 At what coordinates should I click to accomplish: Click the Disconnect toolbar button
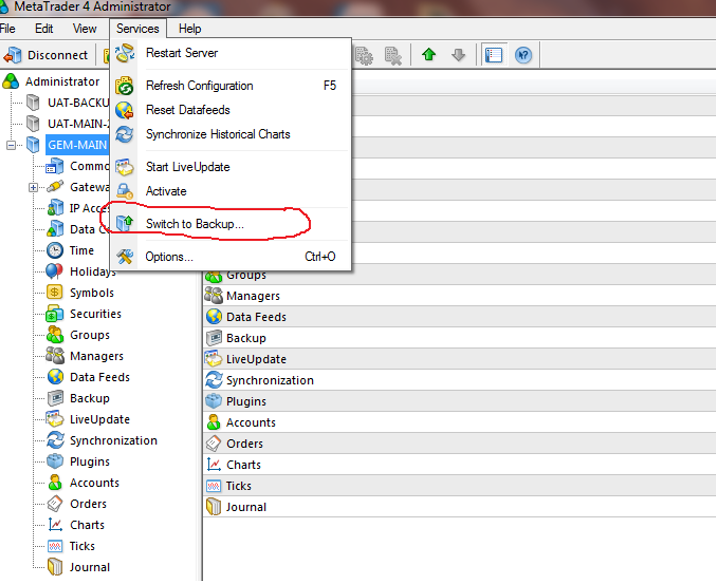click(46, 55)
